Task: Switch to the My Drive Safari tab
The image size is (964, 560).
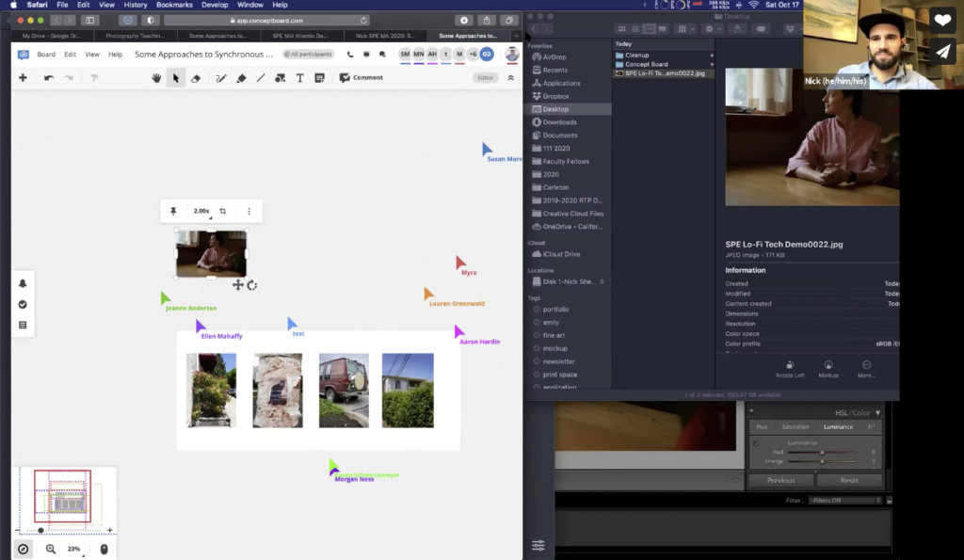Action: pyautogui.click(x=51, y=36)
